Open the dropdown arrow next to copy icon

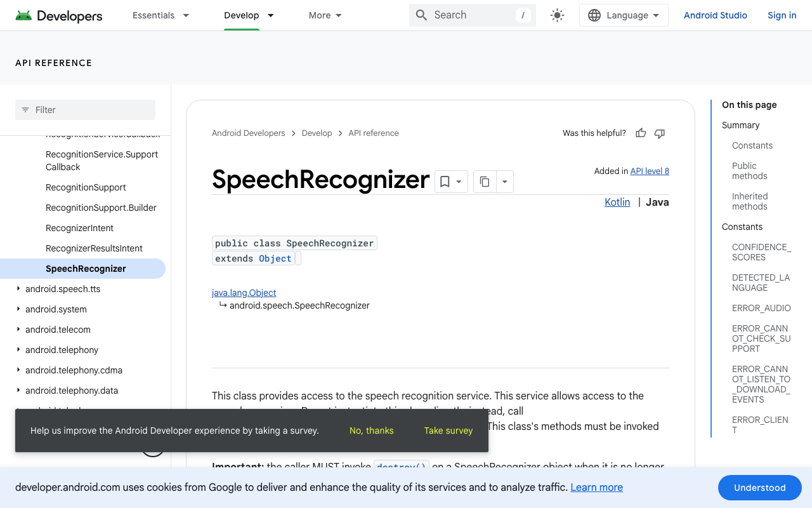(x=504, y=182)
